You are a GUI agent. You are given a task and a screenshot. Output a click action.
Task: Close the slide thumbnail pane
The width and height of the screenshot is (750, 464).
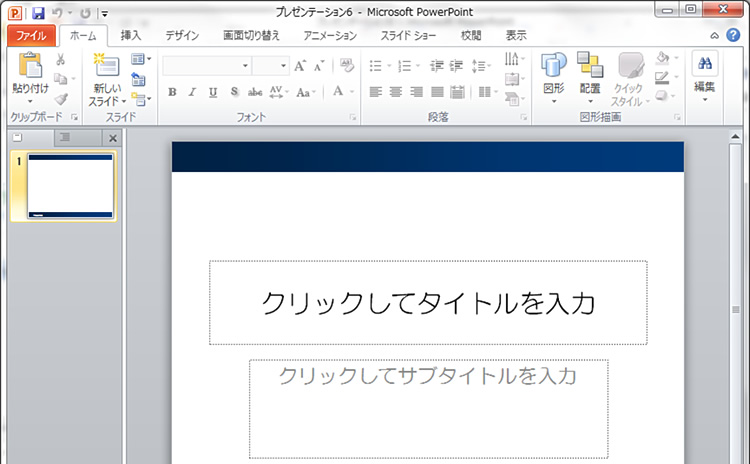pos(113,138)
